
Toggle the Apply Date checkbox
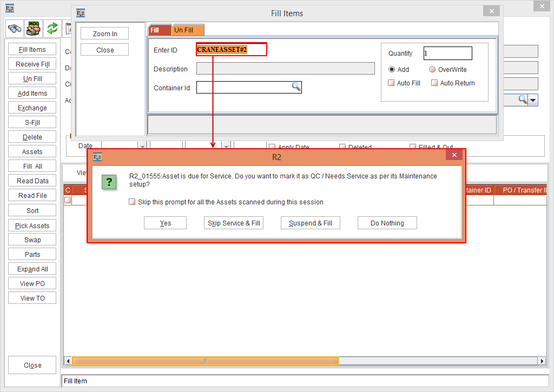pyautogui.click(x=272, y=147)
